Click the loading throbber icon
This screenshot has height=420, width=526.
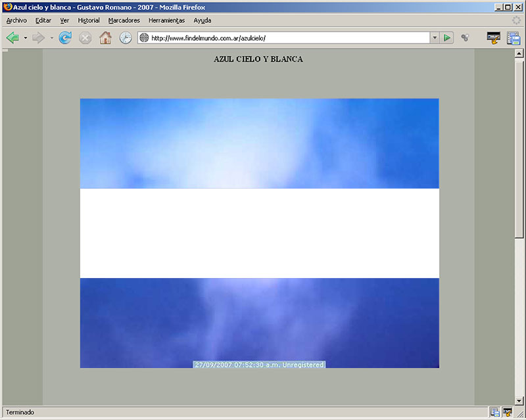tap(516, 20)
